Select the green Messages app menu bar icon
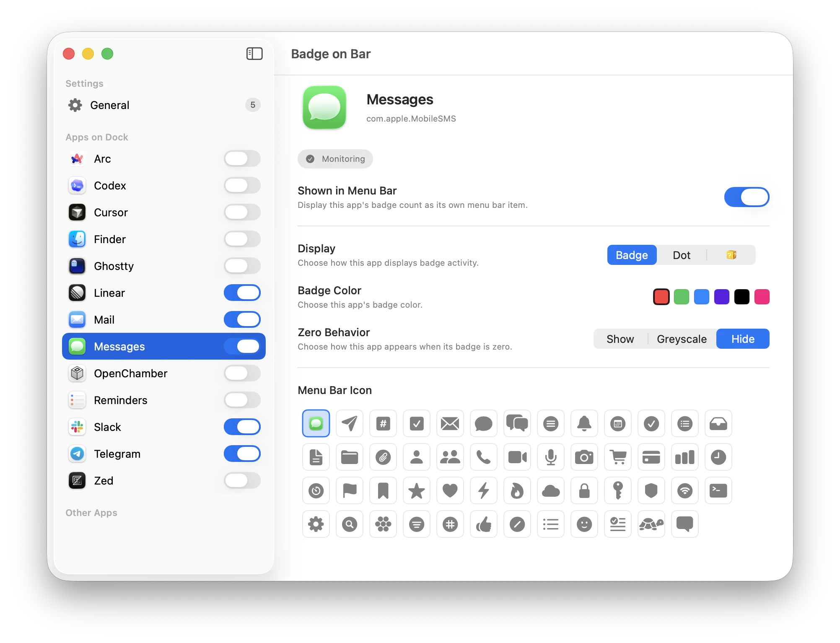 316,423
